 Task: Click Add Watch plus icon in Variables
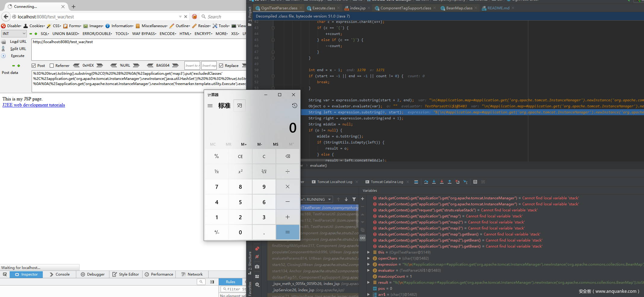coord(363,199)
